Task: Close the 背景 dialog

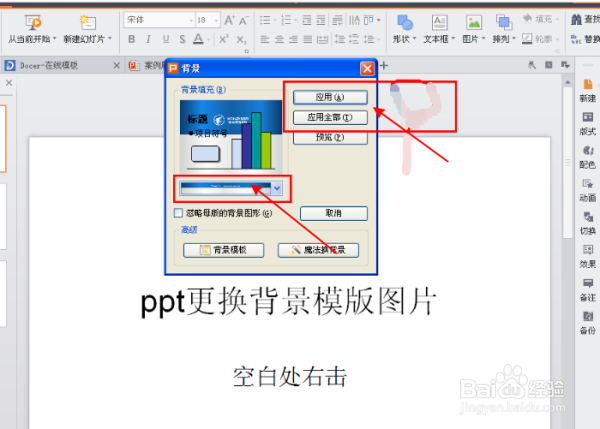Action: point(367,69)
